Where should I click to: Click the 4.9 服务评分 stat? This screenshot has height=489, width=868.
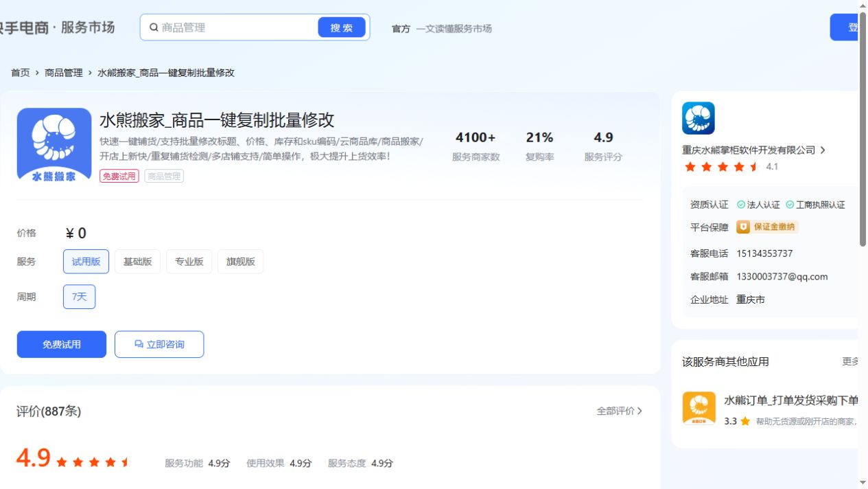603,146
